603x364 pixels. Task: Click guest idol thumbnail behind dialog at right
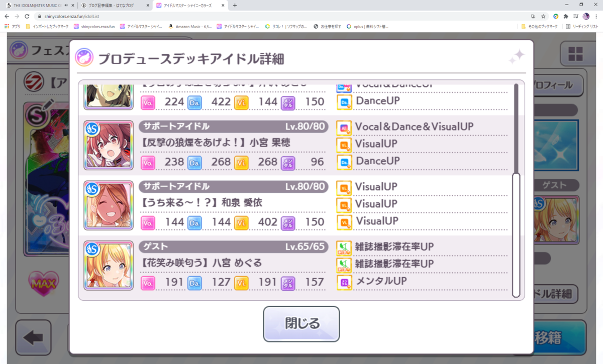[557, 219]
